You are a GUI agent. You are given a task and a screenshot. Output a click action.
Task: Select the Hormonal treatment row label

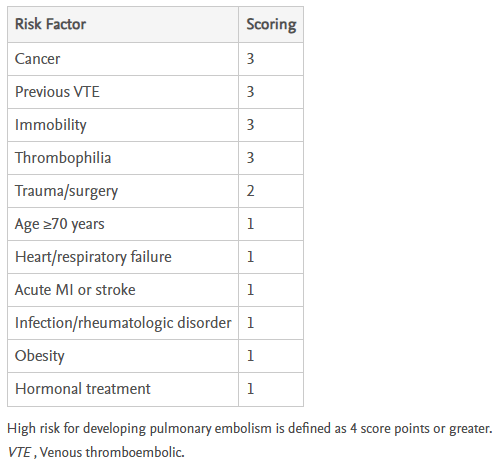coord(83,389)
